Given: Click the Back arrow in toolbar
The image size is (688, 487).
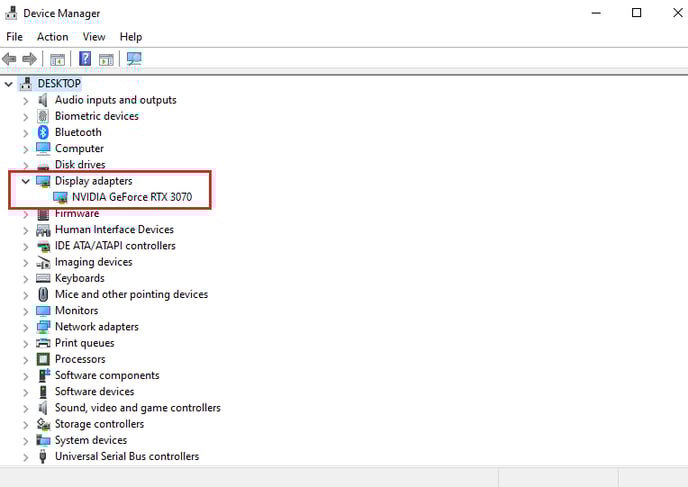Looking at the screenshot, I should [10, 59].
